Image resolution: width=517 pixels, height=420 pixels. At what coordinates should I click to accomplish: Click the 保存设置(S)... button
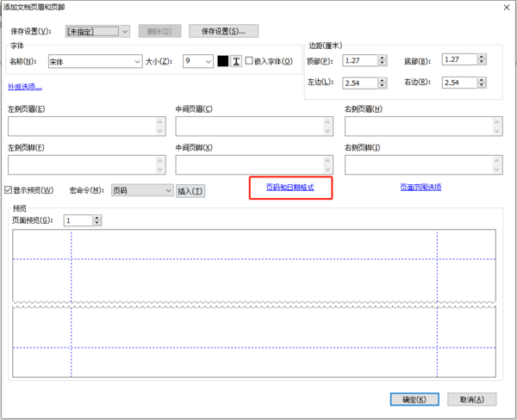(x=223, y=31)
